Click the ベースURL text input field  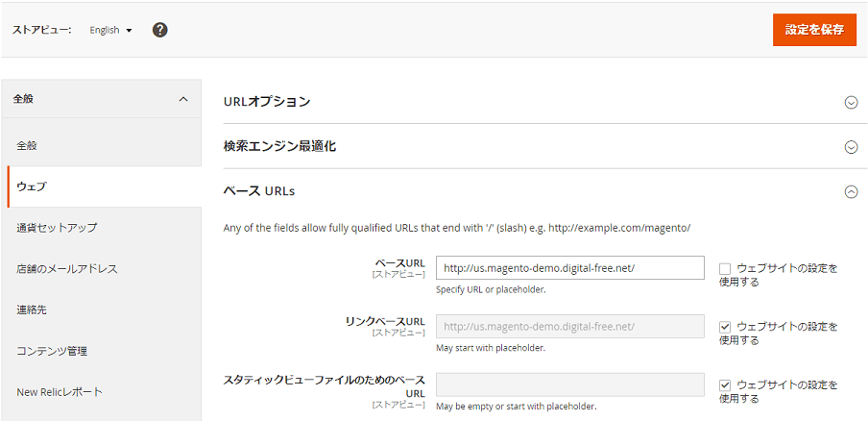click(569, 268)
